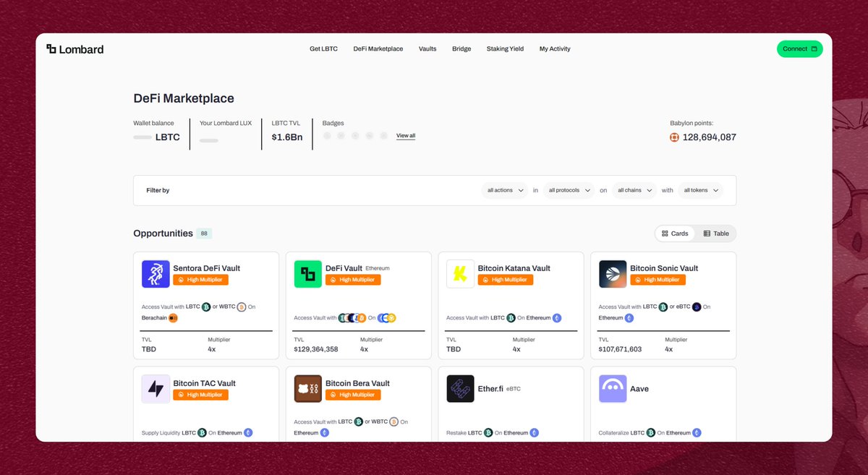The height and width of the screenshot is (475, 868).
Task: Open the Bitcoin TAC Vault card title
Action: tap(205, 383)
